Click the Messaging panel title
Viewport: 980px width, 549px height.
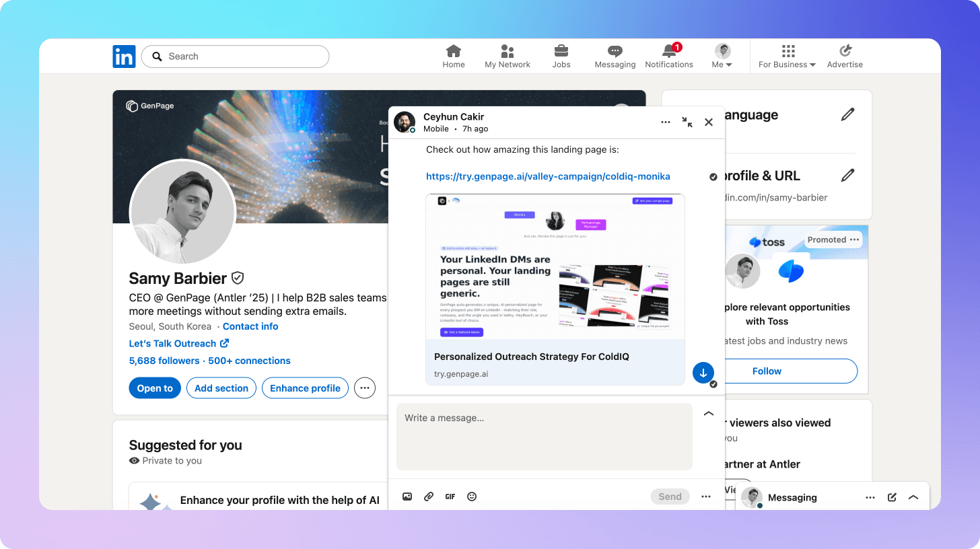(792, 498)
